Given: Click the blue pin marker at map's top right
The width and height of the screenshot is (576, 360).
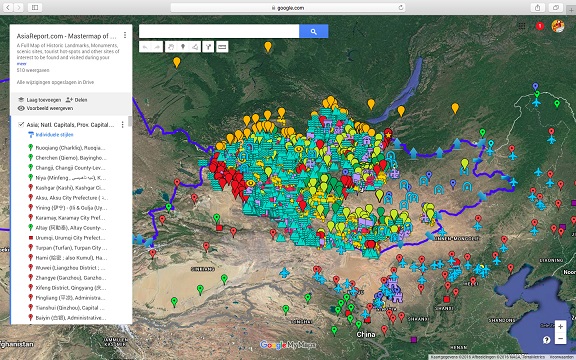Looking at the screenshot, I should coord(536,87).
